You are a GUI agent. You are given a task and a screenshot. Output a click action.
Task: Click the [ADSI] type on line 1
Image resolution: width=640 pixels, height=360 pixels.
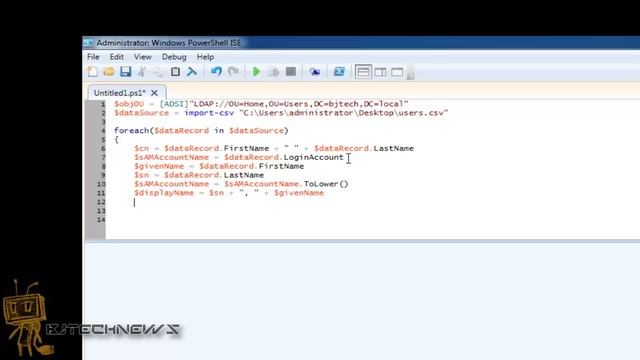coord(174,104)
